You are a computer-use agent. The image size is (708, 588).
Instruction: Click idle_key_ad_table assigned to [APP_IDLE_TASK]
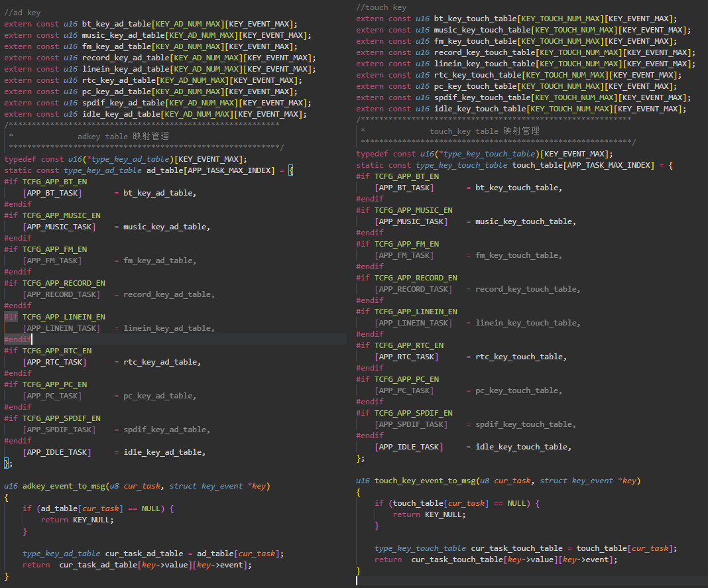pyautogui.click(x=162, y=452)
